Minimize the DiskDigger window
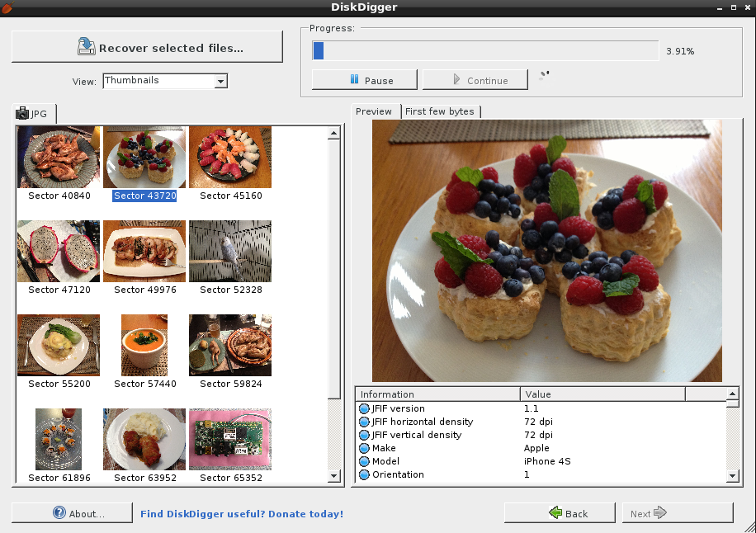 pos(720,7)
